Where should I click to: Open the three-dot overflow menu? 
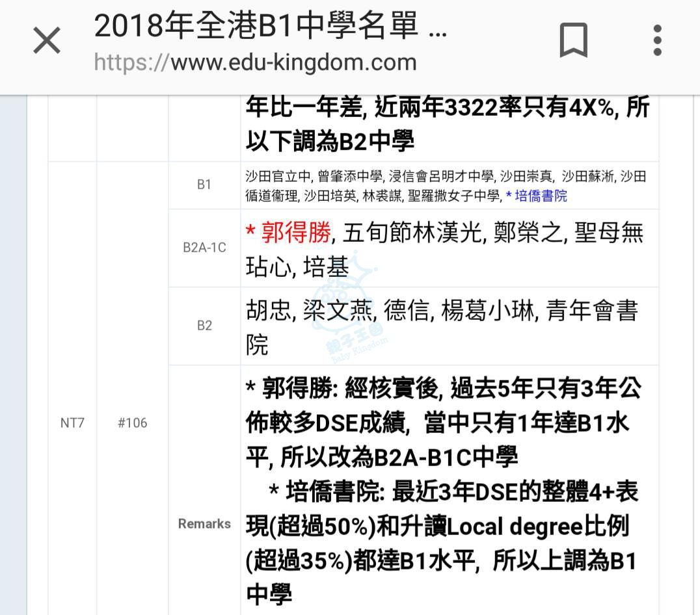(x=657, y=40)
